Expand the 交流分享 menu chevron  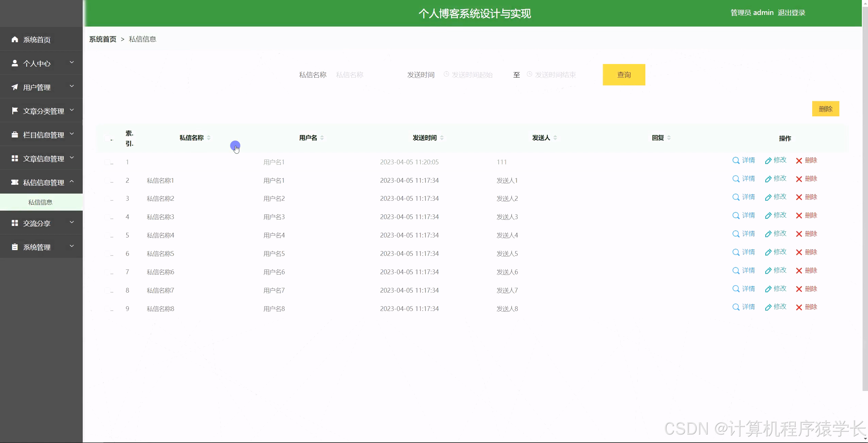pyautogui.click(x=71, y=222)
